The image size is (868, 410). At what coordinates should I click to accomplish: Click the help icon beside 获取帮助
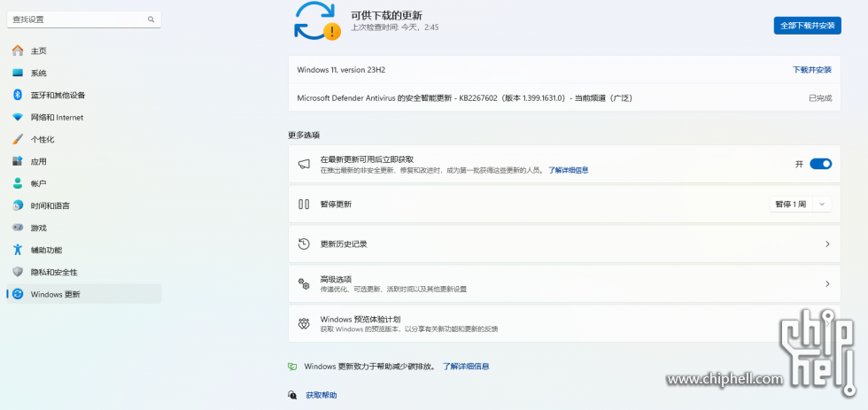pyautogui.click(x=292, y=395)
